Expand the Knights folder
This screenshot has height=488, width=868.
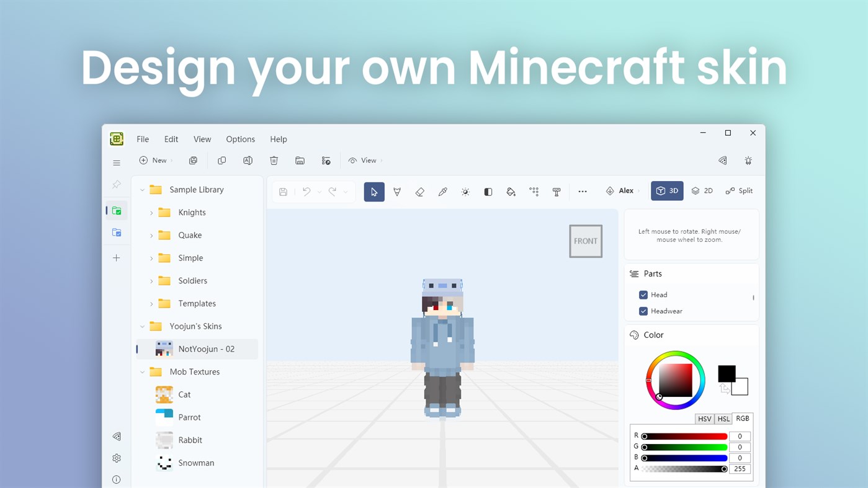pyautogui.click(x=151, y=213)
